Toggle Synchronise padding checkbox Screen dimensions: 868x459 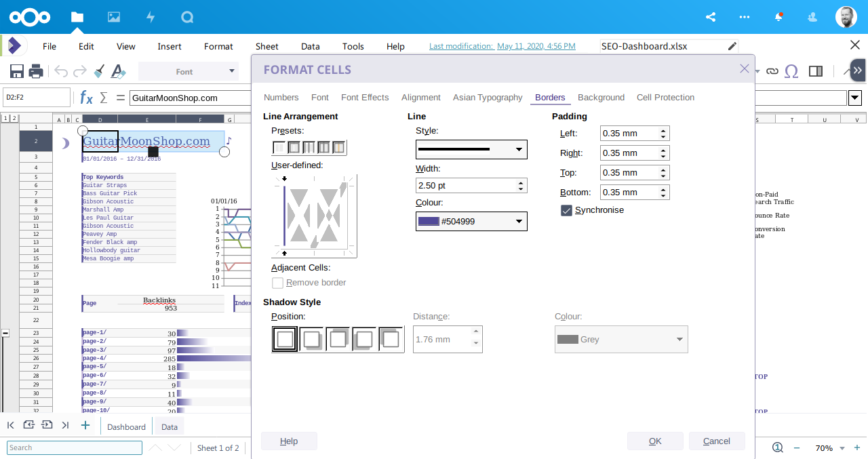(566, 210)
